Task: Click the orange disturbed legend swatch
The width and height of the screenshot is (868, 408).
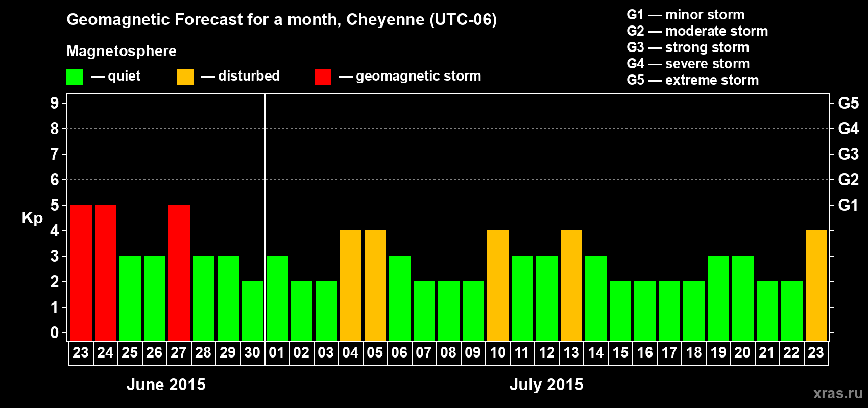Action: tap(185, 77)
